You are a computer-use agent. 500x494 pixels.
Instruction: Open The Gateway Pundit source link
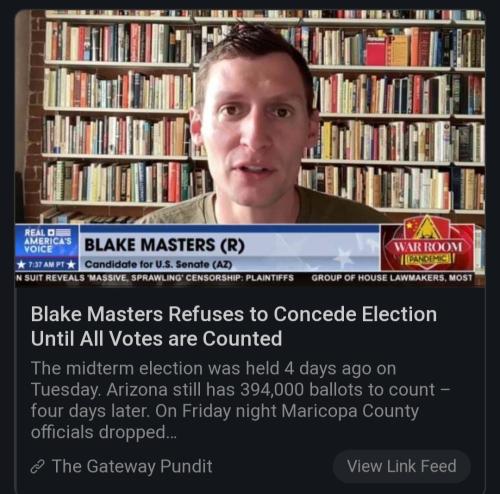coord(132,466)
